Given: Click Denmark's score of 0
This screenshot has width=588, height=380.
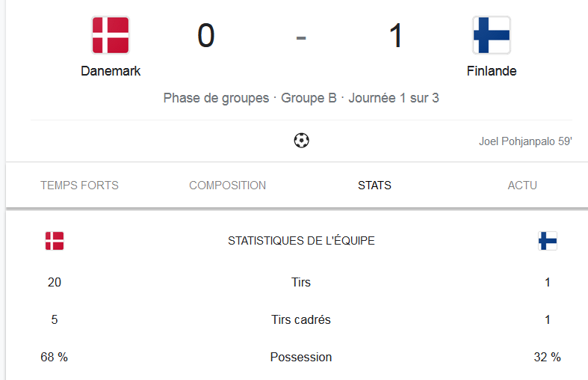Looking at the screenshot, I should coord(206,36).
